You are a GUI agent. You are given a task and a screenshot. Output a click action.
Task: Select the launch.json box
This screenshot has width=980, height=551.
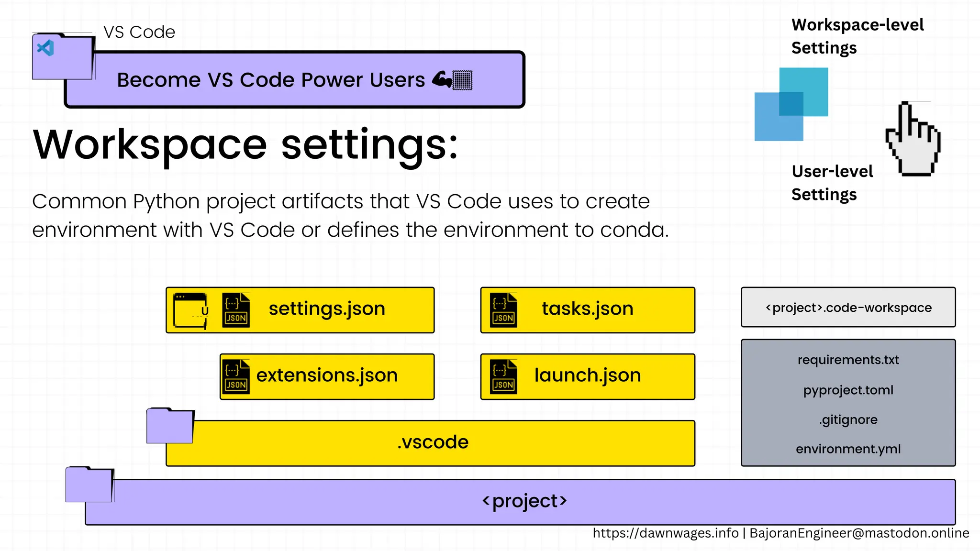(x=588, y=377)
